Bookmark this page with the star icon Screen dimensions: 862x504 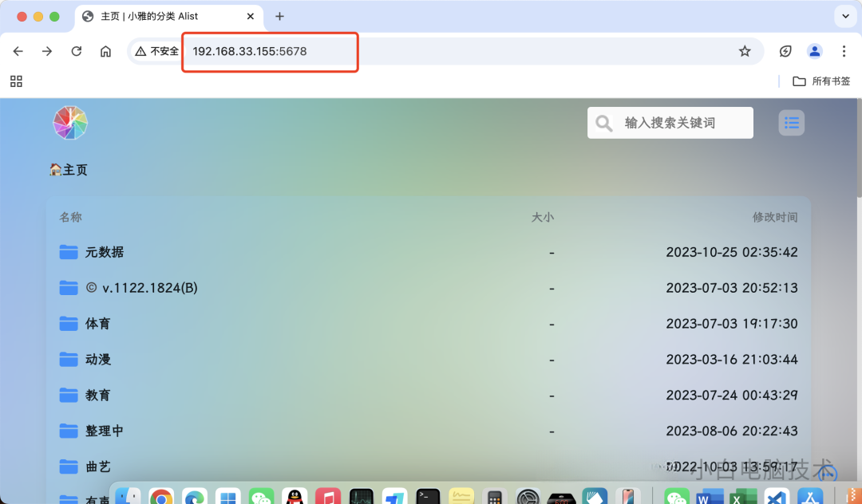click(745, 51)
